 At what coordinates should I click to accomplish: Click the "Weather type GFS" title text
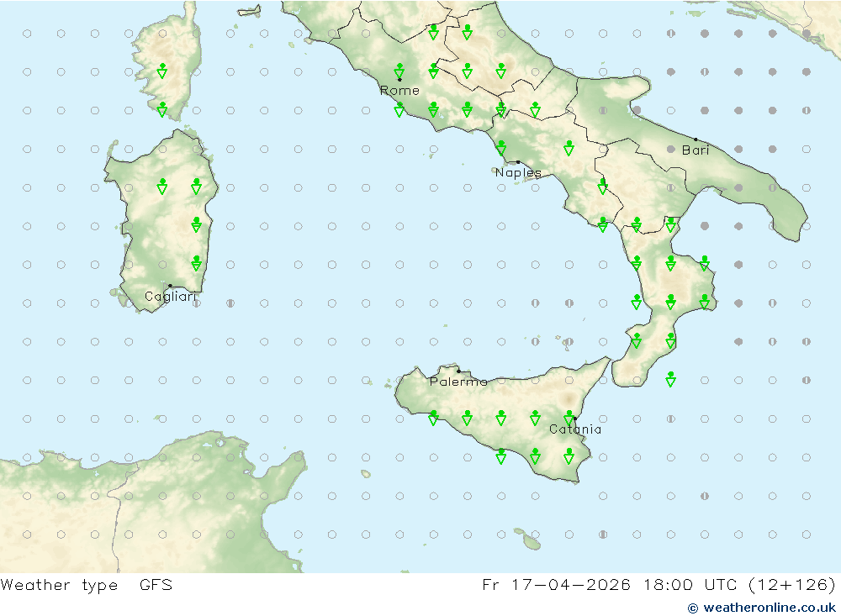[87, 585]
